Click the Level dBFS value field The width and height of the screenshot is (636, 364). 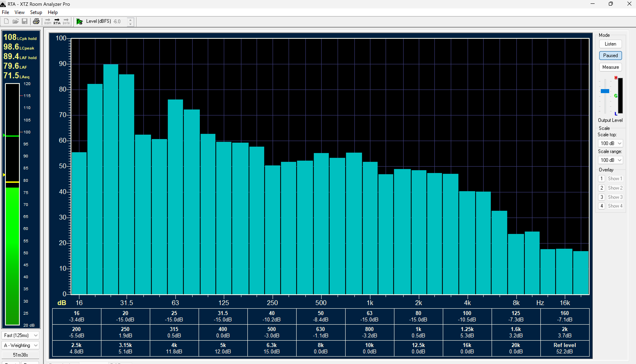click(x=120, y=22)
